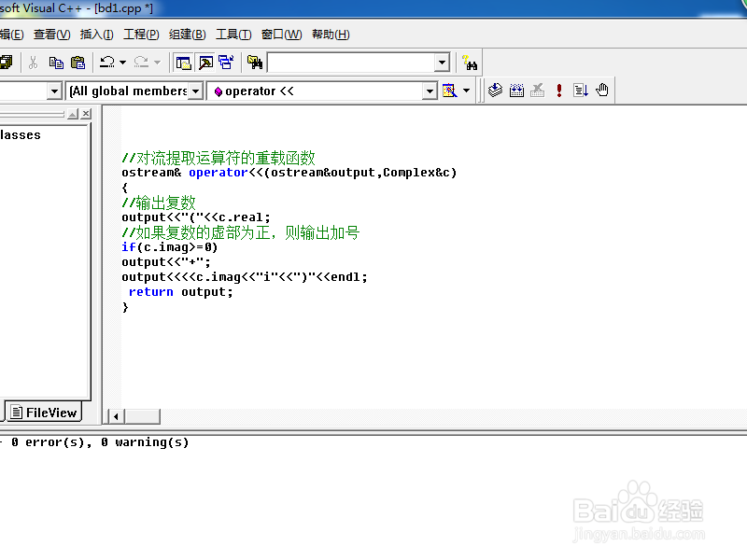Click the comment '//输出复数'
747x560 pixels.
pyautogui.click(x=159, y=203)
